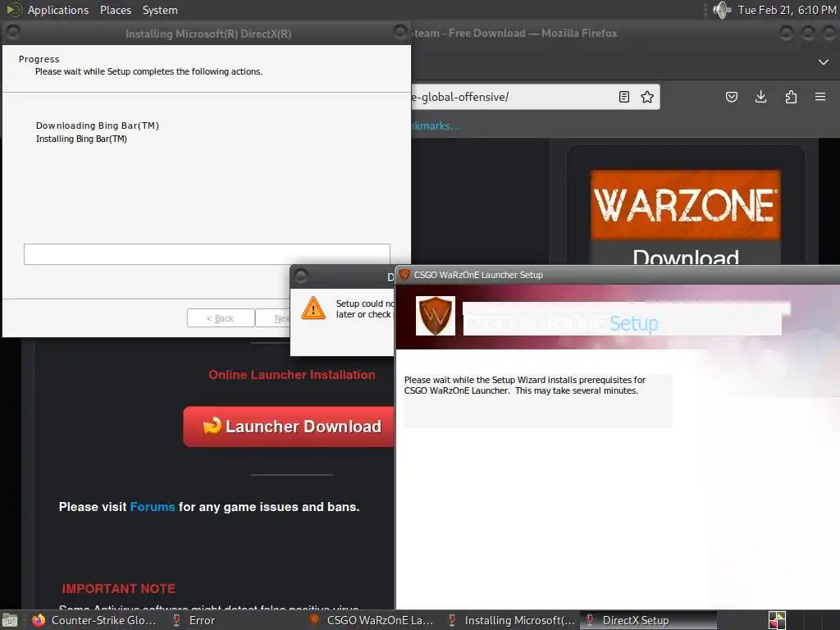Switch to CSGO WaRzOnE Launcher taskbar item
The image size is (840, 630).
coord(372,620)
